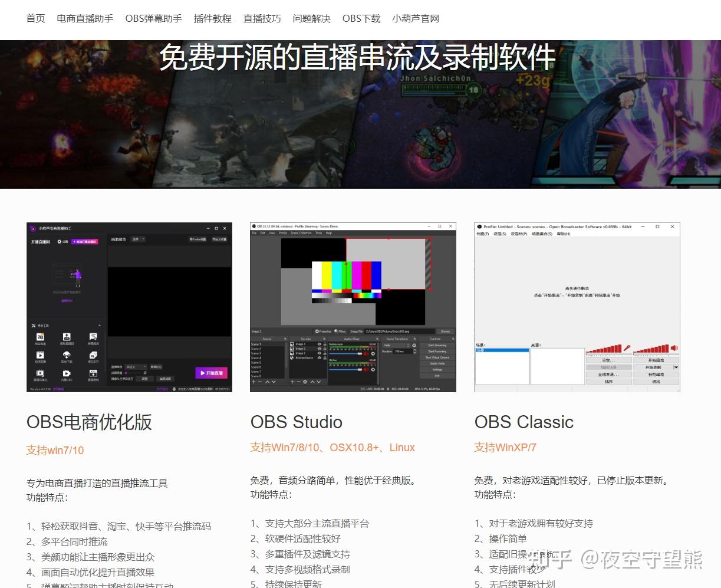Viewport: 721px width, 588px height.
Task: Open the OBS电商优化版 screenshot thumbnail
Action: click(129, 307)
